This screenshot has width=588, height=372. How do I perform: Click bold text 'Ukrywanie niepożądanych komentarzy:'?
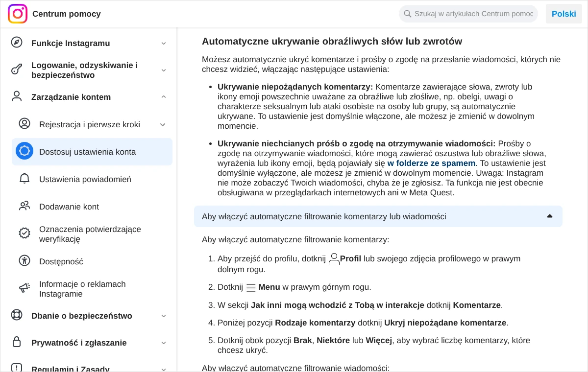[x=295, y=87]
